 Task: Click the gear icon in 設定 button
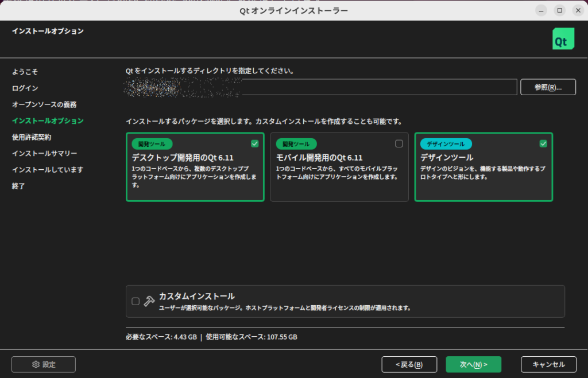pos(36,364)
